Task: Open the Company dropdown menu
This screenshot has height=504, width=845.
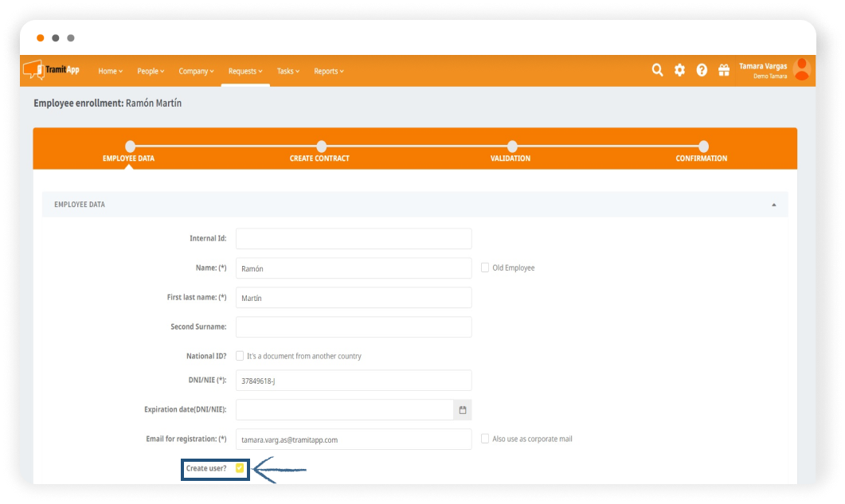Action: 196,71
